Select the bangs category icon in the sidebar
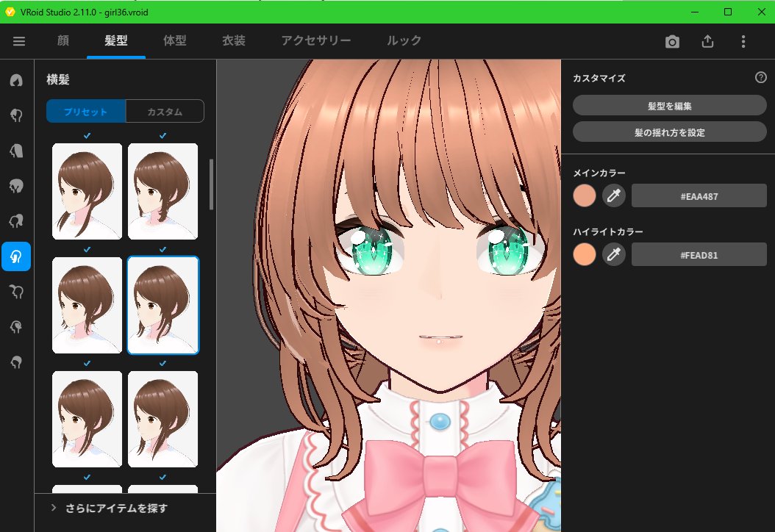Screen dimensions: 775x532 point(16,115)
